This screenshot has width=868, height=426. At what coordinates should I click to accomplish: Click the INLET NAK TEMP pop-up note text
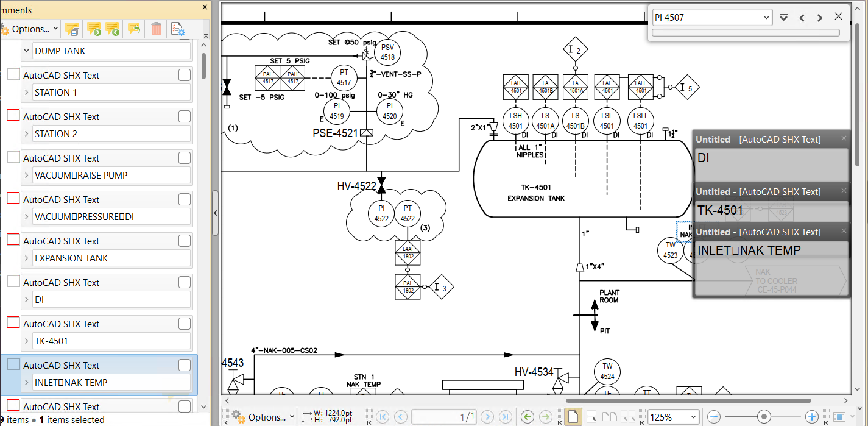coord(749,250)
